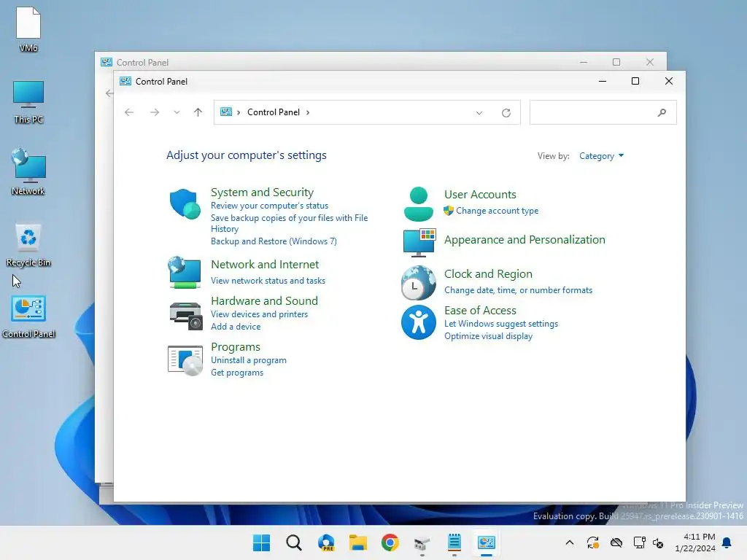747x560 pixels.
Task: Open the Ease of Access icon
Action: coord(418,322)
